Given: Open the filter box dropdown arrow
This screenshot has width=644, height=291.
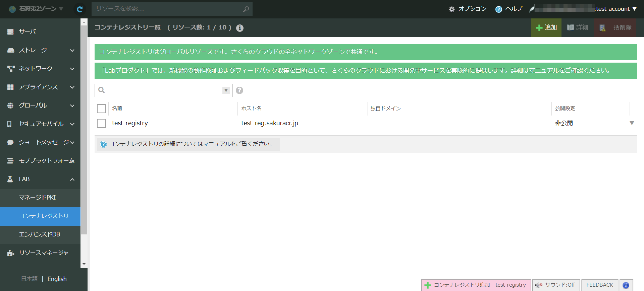Looking at the screenshot, I should 226,90.
